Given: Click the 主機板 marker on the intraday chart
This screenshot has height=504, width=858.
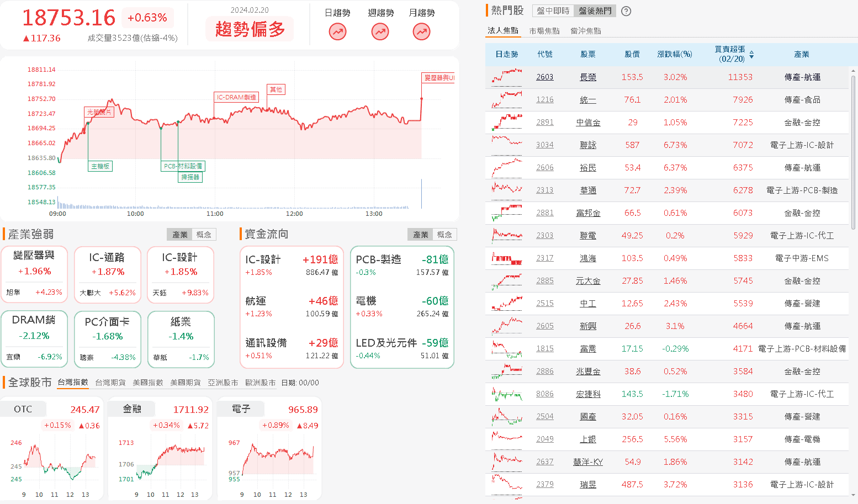Looking at the screenshot, I should pyautogui.click(x=100, y=166).
